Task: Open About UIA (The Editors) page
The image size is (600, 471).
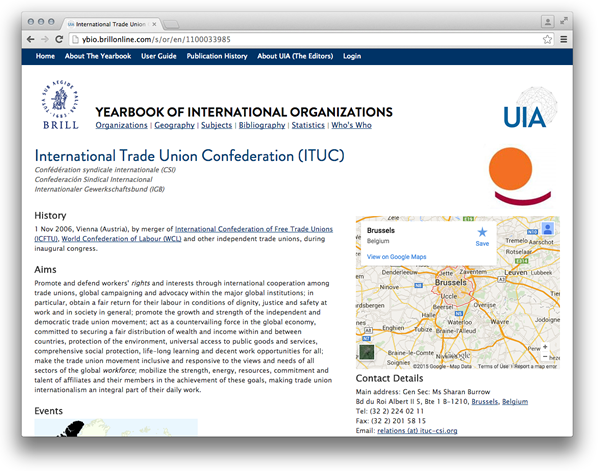Action: pyautogui.click(x=295, y=56)
